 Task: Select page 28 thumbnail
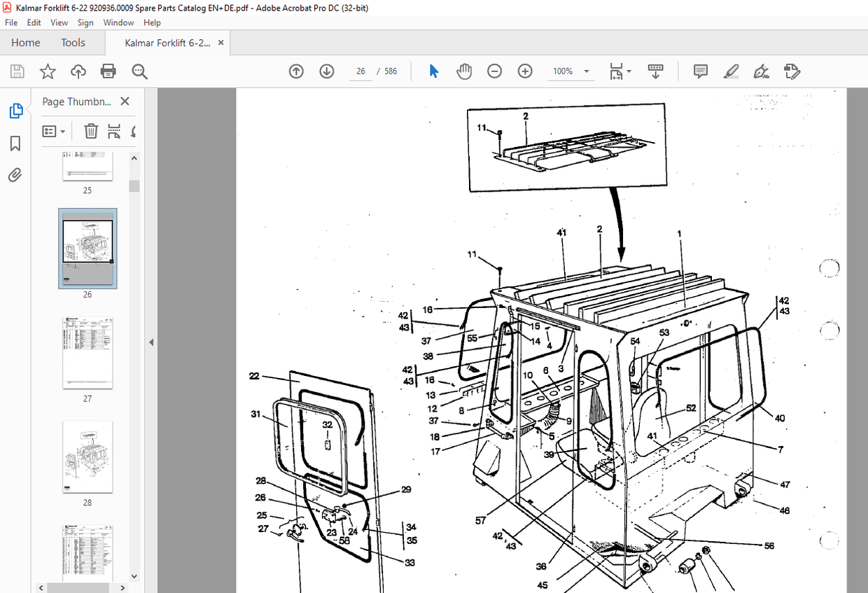click(x=87, y=457)
